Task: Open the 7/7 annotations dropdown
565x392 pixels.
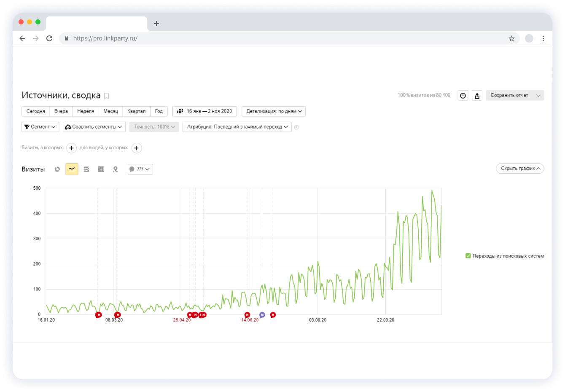Action: tap(140, 169)
